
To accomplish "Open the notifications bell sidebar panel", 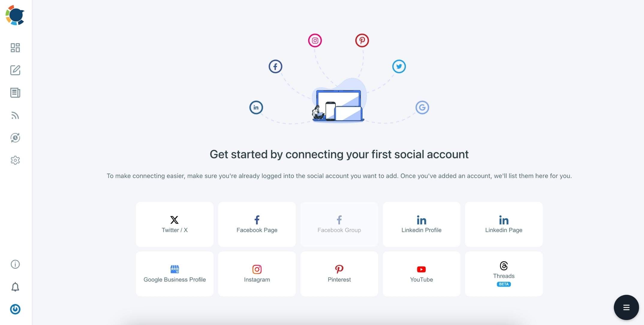I will coord(15,287).
